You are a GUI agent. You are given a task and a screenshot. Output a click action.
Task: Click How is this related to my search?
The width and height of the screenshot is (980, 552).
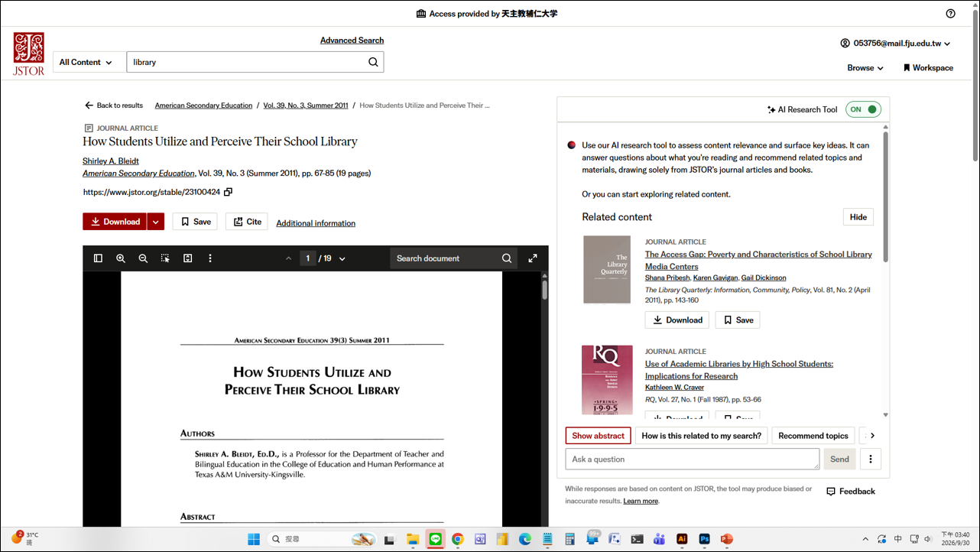(702, 436)
